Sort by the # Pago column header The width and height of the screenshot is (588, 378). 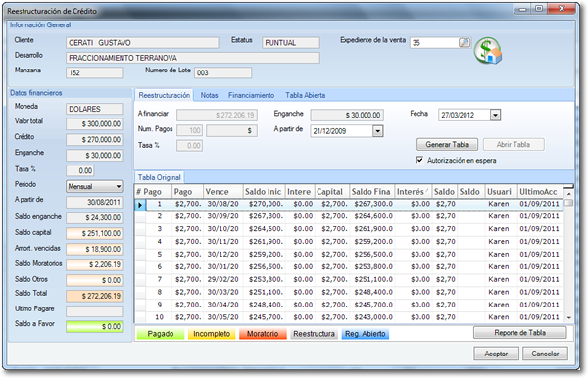pos(153,192)
